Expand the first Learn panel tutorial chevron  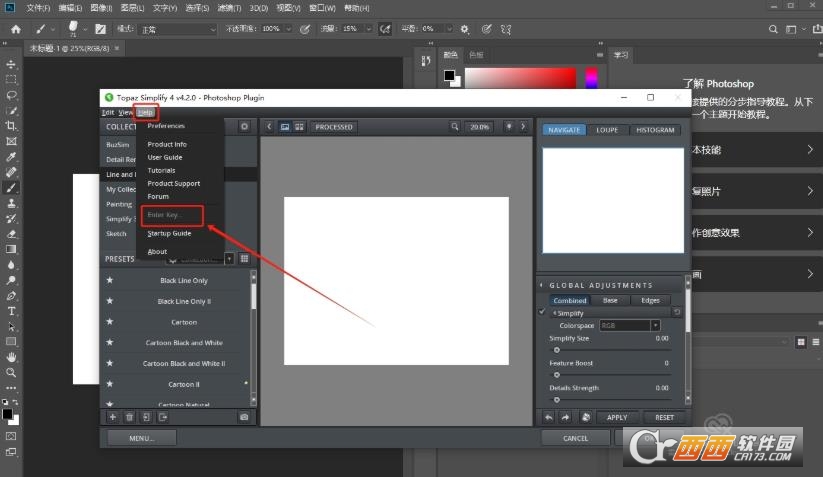pos(810,150)
